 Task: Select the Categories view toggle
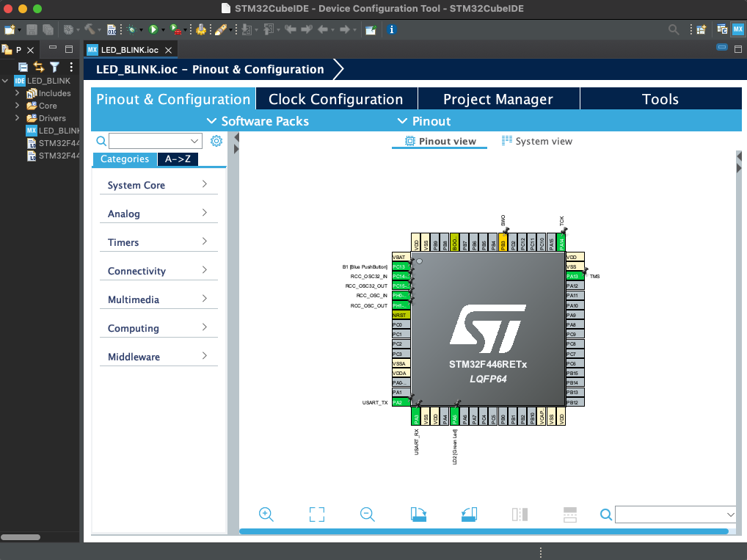124,159
